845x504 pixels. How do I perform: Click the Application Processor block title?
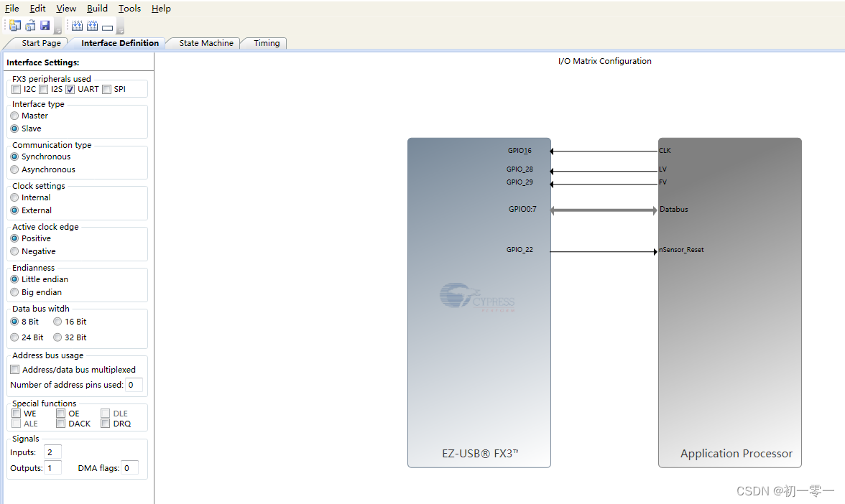[x=736, y=454]
